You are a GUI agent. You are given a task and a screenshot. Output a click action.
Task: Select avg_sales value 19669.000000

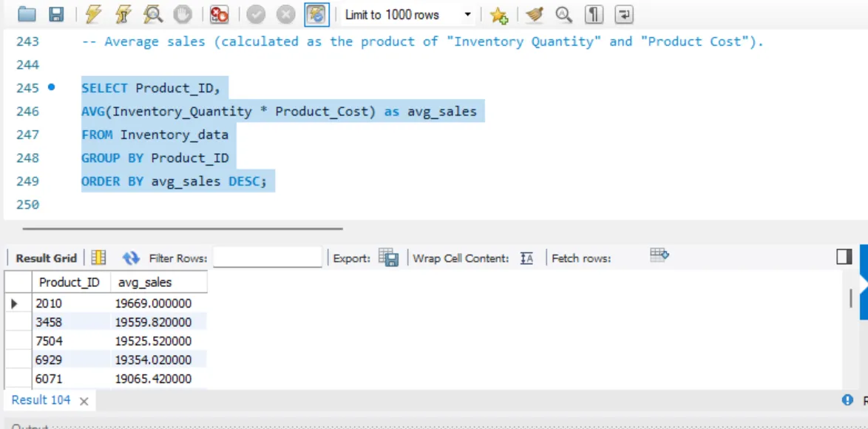click(x=159, y=303)
